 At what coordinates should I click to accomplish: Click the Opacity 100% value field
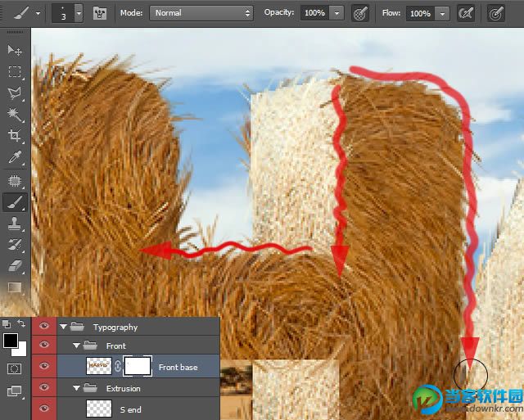pos(314,13)
